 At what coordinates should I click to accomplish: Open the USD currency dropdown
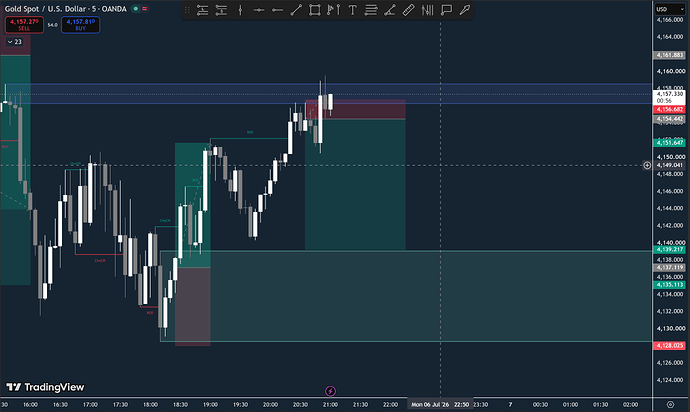click(670, 9)
